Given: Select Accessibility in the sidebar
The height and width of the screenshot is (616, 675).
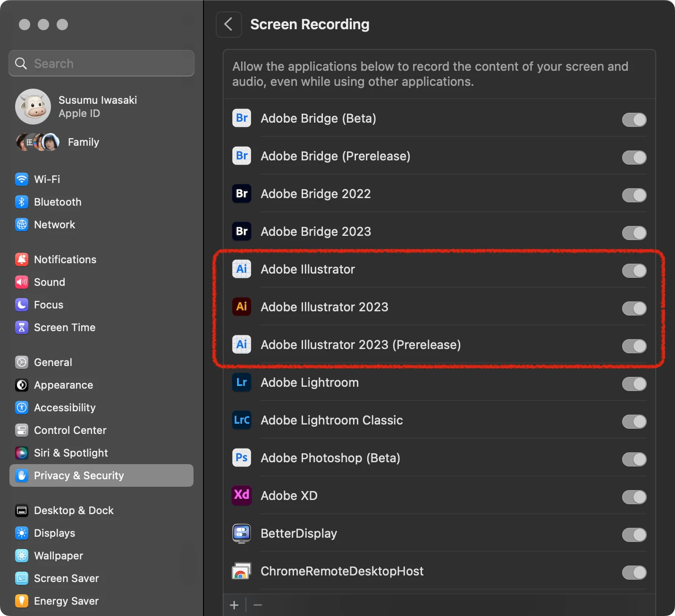Looking at the screenshot, I should pyautogui.click(x=101, y=408).
